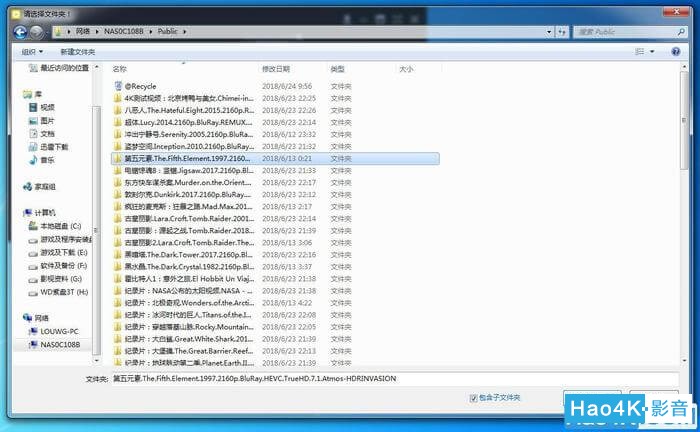This screenshot has height=432, width=700.
Task: Toggle the 包含子文件夹 checkbox
Action: 473,398
